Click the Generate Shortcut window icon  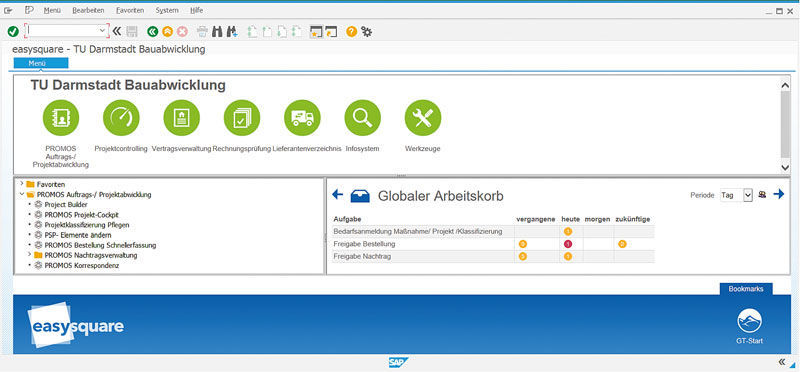coord(332,32)
